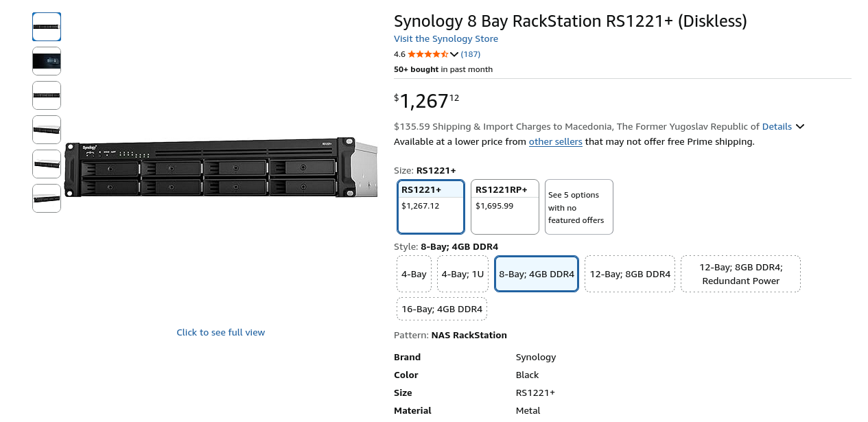This screenshot has width=868, height=422.
Task: Click '50+ bought in past month' text
Action: coord(443,69)
